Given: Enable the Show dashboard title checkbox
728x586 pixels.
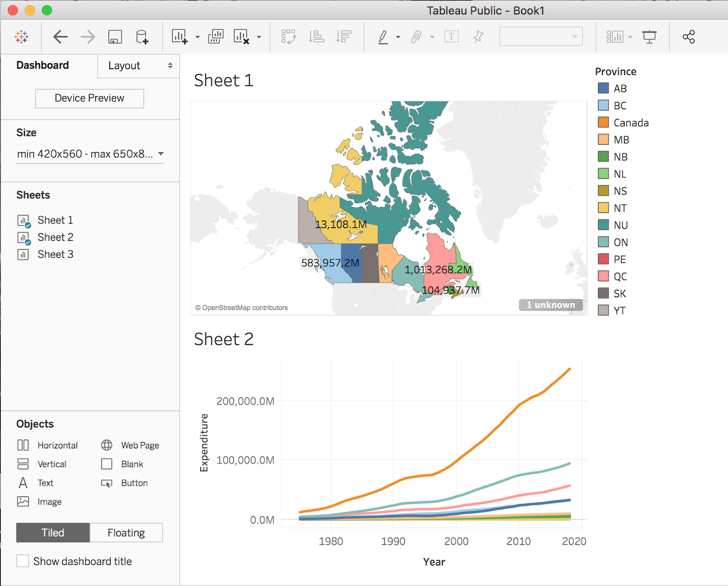Looking at the screenshot, I should (23, 561).
